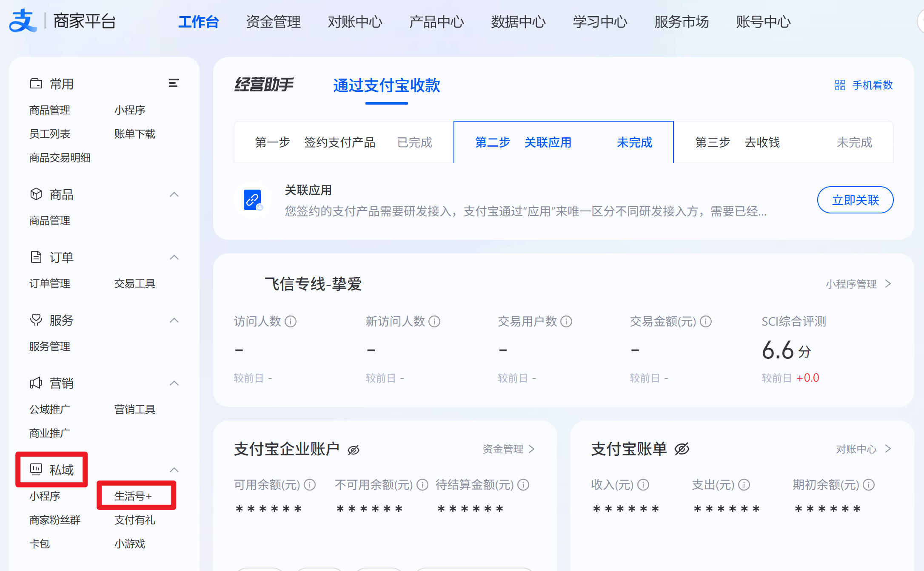Open 资金管理 in top navigation
The width and height of the screenshot is (924, 571).
pyautogui.click(x=273, y=22)
